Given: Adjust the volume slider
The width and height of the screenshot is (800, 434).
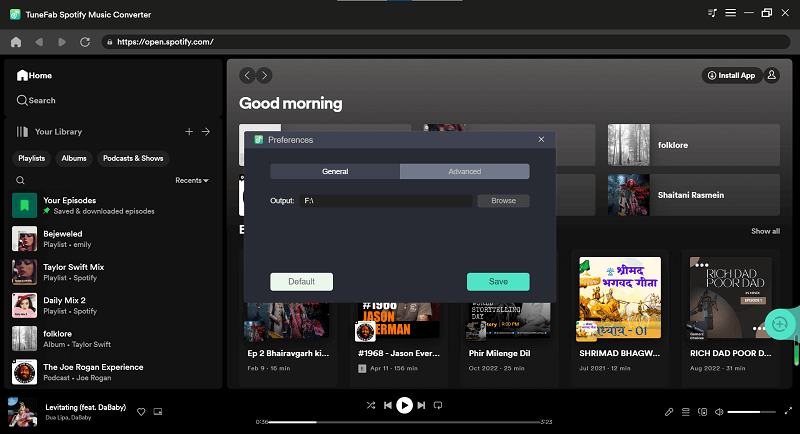Looking at the screenshot, I should click(x=752, y=412).
